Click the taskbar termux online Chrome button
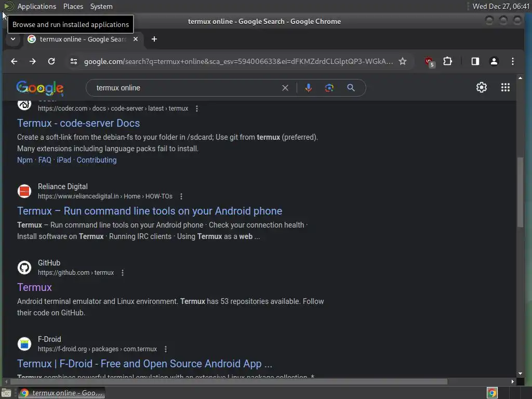532x399 pixels. pos(61,393)
